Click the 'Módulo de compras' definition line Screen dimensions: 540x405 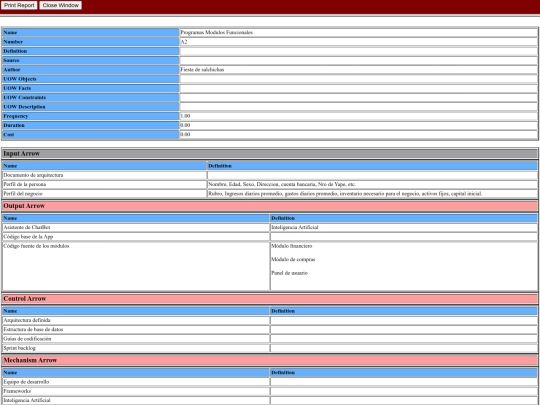click(293, 260)
